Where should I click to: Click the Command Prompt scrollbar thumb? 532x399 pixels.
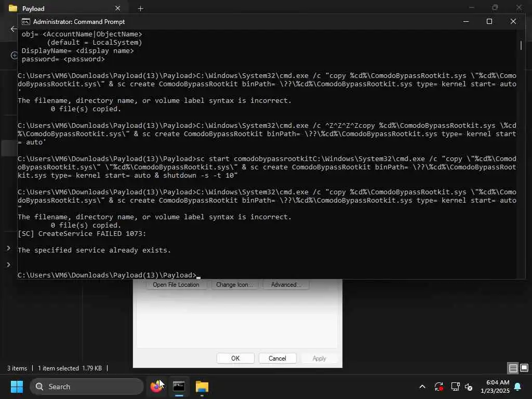tap(521, 46)
